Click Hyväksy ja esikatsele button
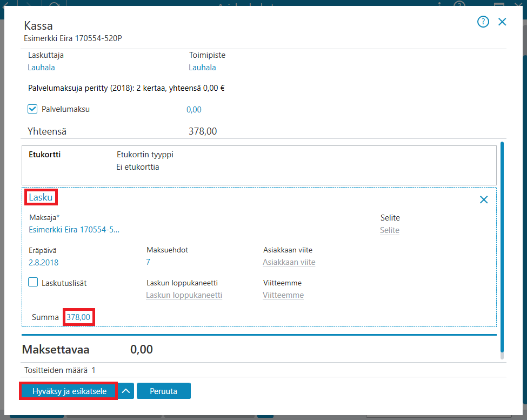The width and height of the screenshot is (527, 420). pyautogui.click(x=69, y=391)
